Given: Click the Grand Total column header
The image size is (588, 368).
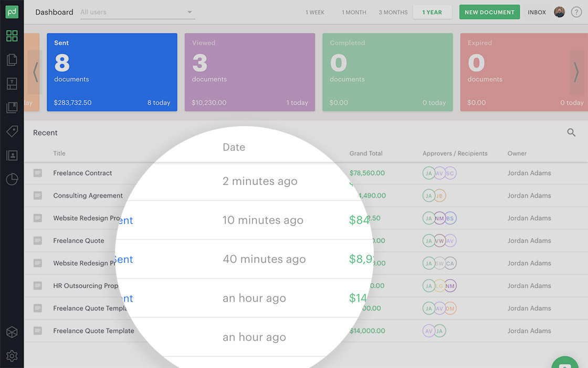Looking at the screenshot, I should pyautogui.click(x=366, y=153).
